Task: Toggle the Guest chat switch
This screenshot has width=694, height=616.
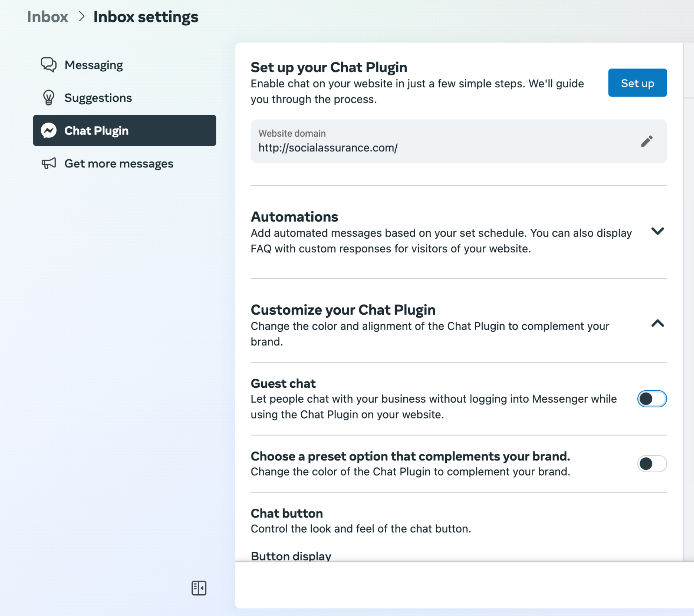Action: [x=652, y=399]
